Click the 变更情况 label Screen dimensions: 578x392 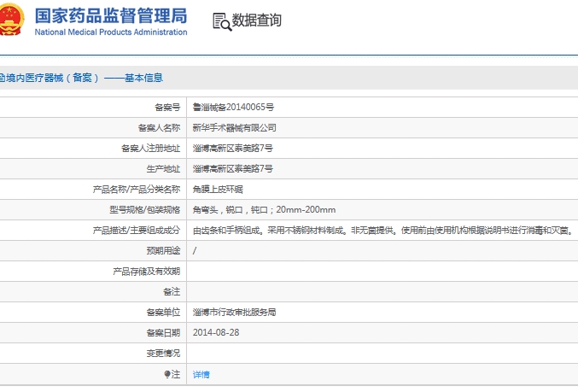click(163, 354)
